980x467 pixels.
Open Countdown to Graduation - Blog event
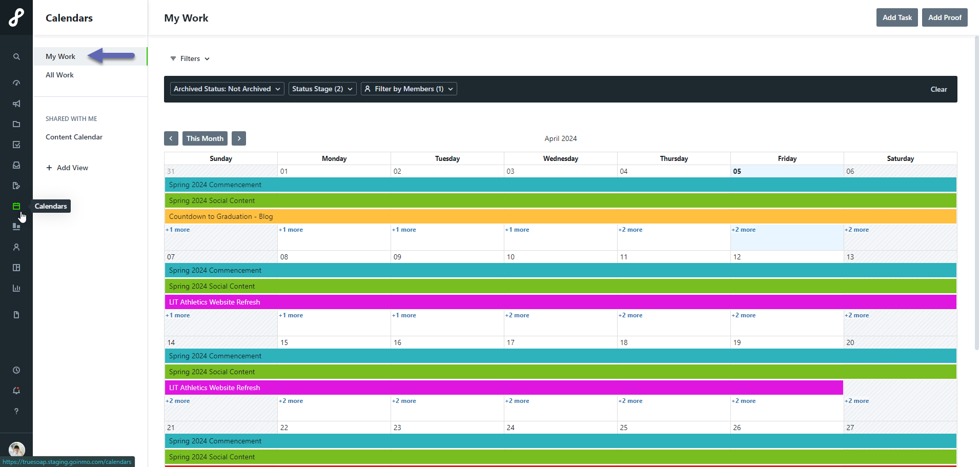point(561,216)
